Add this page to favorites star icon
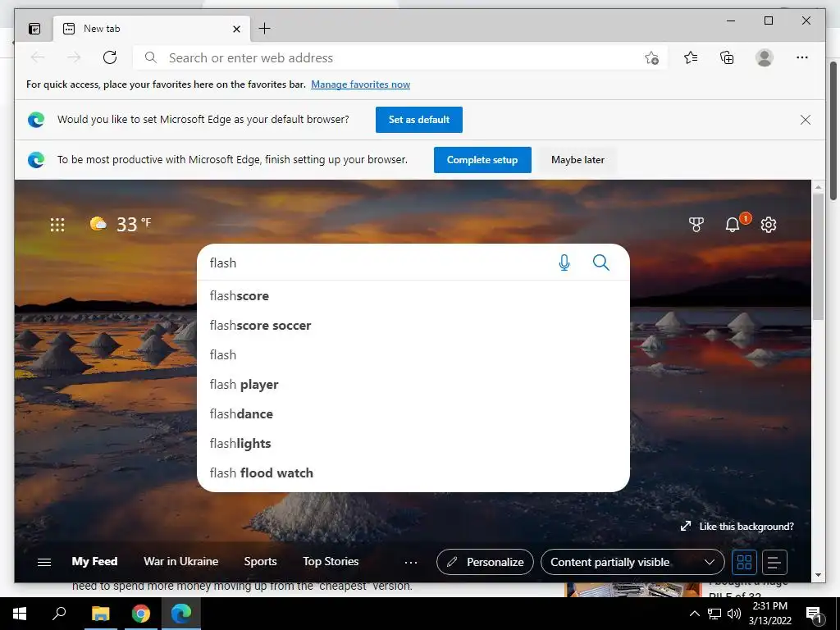This screenshot has height=630, width=840. 651,58
